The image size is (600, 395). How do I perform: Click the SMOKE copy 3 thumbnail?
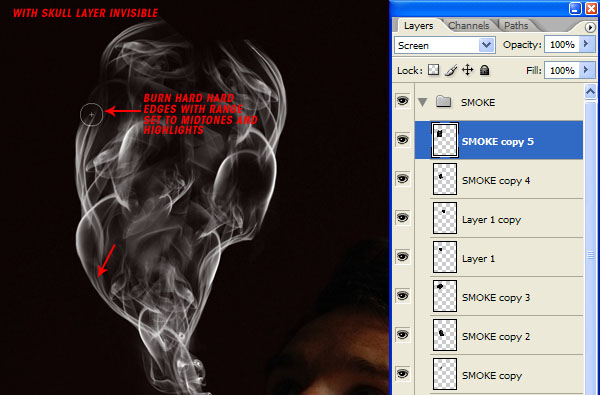point(445,296)
